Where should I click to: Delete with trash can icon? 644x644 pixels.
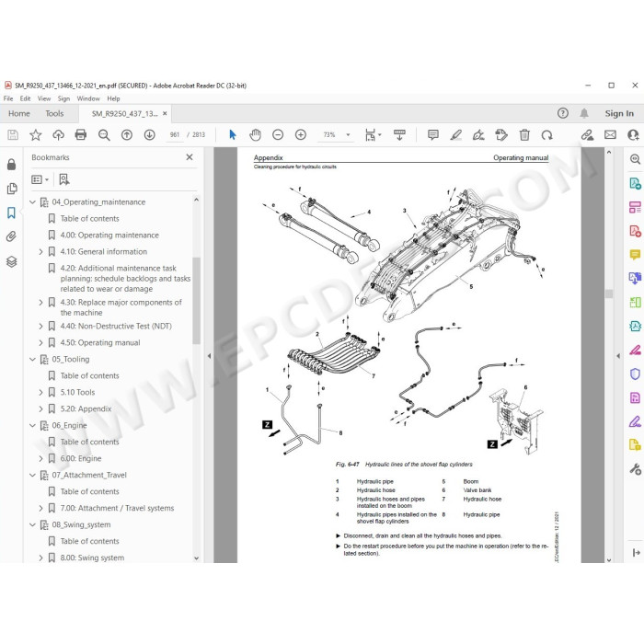(524, 134)
